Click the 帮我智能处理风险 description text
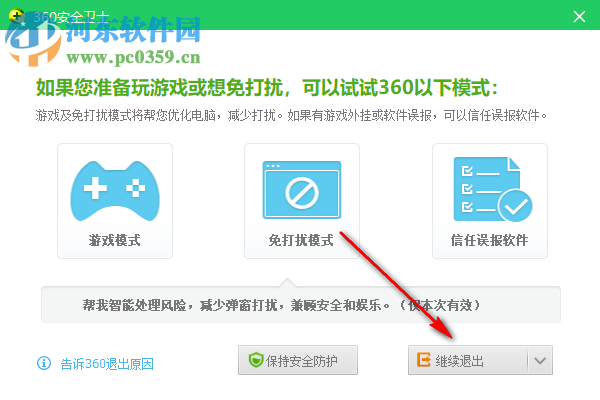 tap(281, 305)
